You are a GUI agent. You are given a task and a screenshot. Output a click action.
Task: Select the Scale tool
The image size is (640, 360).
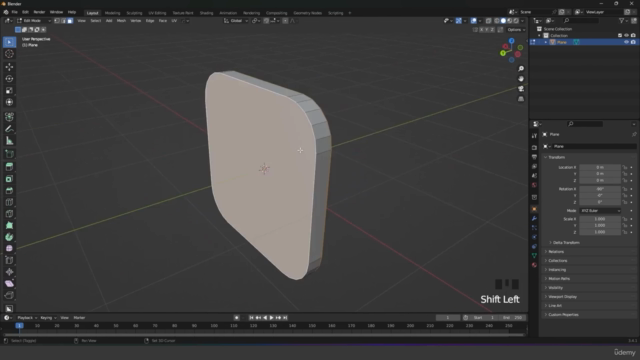click(x=9, y=90)
